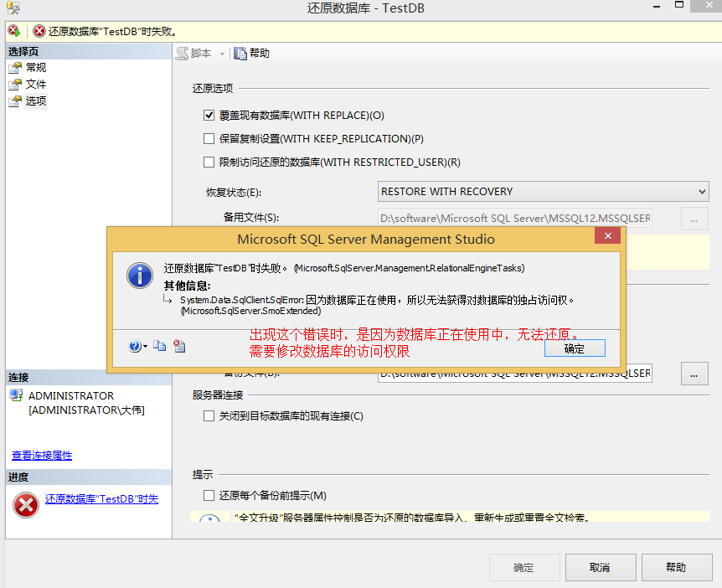Check 还原每个备份前提示

(209, 496)
